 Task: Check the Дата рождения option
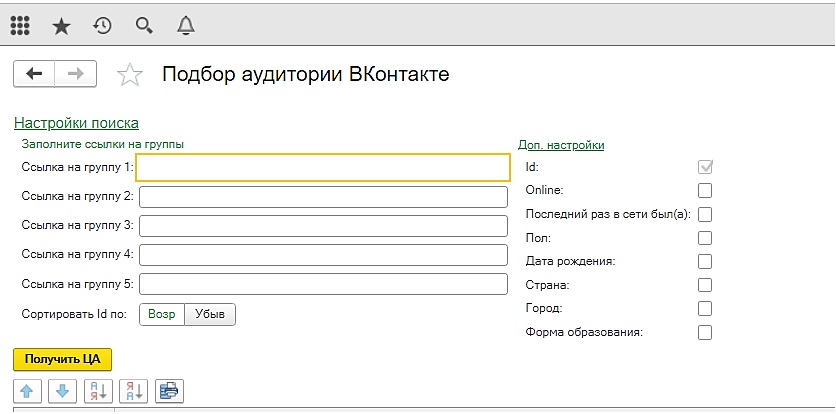point(705,261)
